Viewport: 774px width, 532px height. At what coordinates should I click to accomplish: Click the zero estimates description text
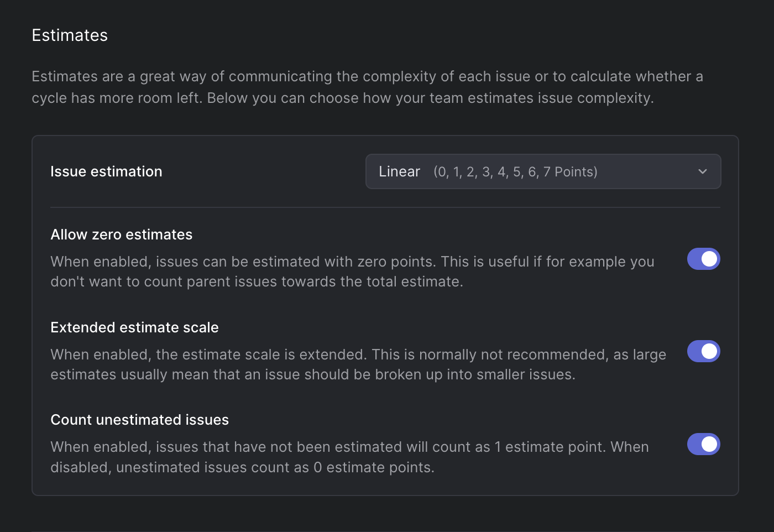click(352, 271)
